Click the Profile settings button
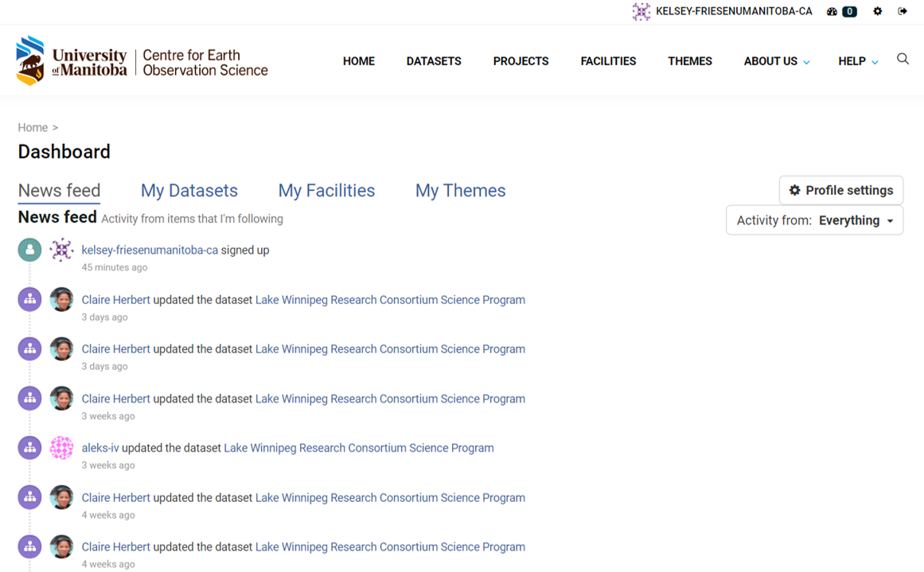This screenshot has width=924, height=572. 840,190
